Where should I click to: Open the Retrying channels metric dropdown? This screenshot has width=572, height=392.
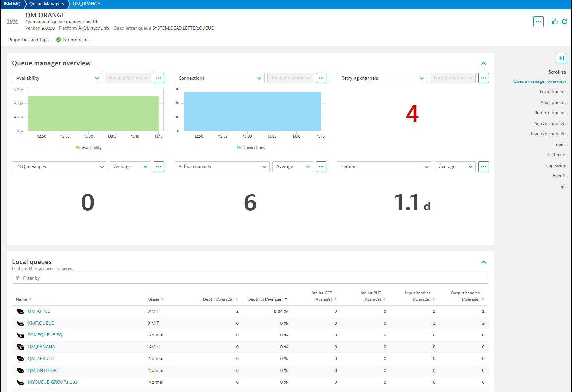(x=382, y=78)
